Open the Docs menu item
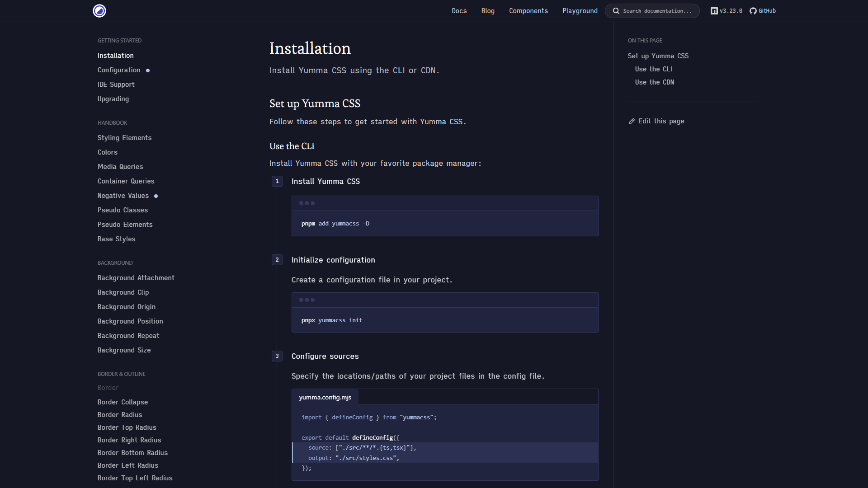The width and height of the screenshot is (868, 488). [x=459, y=11]
